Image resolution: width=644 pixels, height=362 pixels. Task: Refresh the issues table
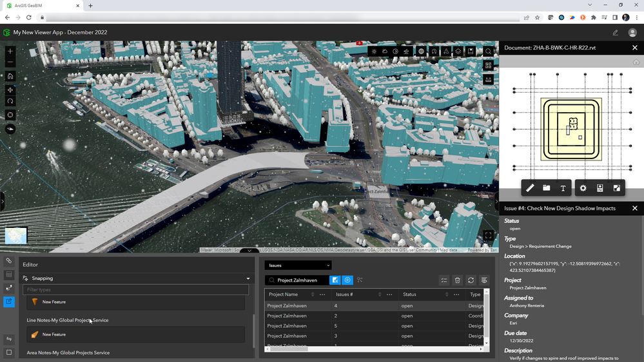pyautogui.click(x=471, y=280)
